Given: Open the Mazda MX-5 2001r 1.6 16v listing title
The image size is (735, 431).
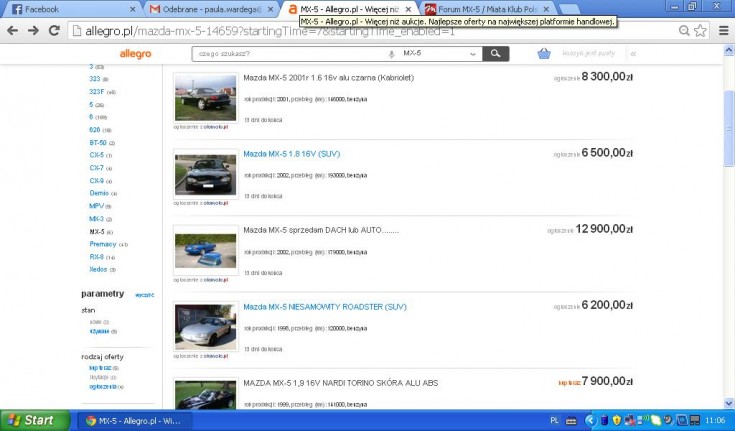Looking at the screenshot, I should (x=329, y=78).
